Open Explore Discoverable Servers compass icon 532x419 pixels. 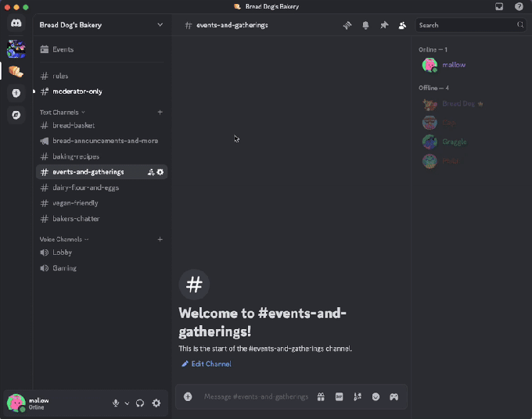click(16, 115)
